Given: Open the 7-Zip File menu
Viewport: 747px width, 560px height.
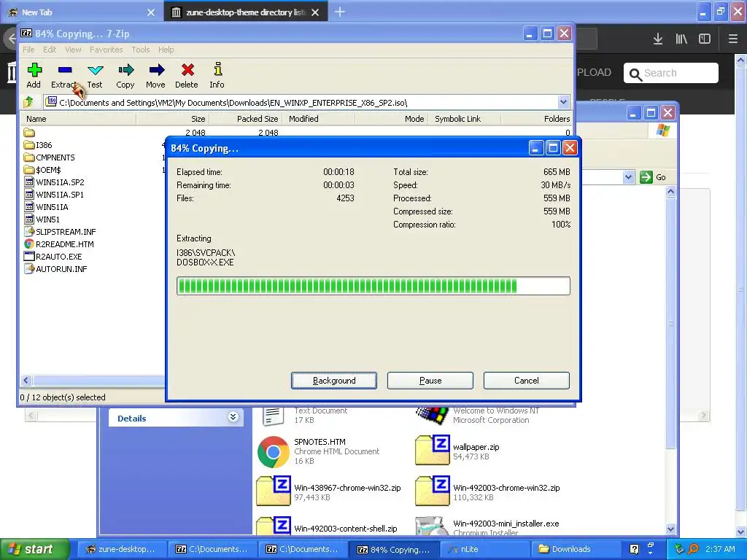Looking at the screenshot, I should pos(28,50).
